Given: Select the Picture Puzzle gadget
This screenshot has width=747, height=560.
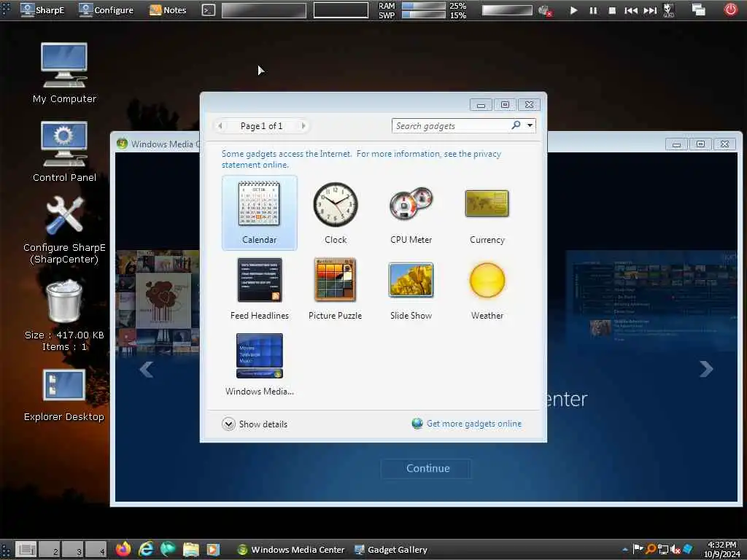Looking at the screenshot, I should [x=335, y=289].
